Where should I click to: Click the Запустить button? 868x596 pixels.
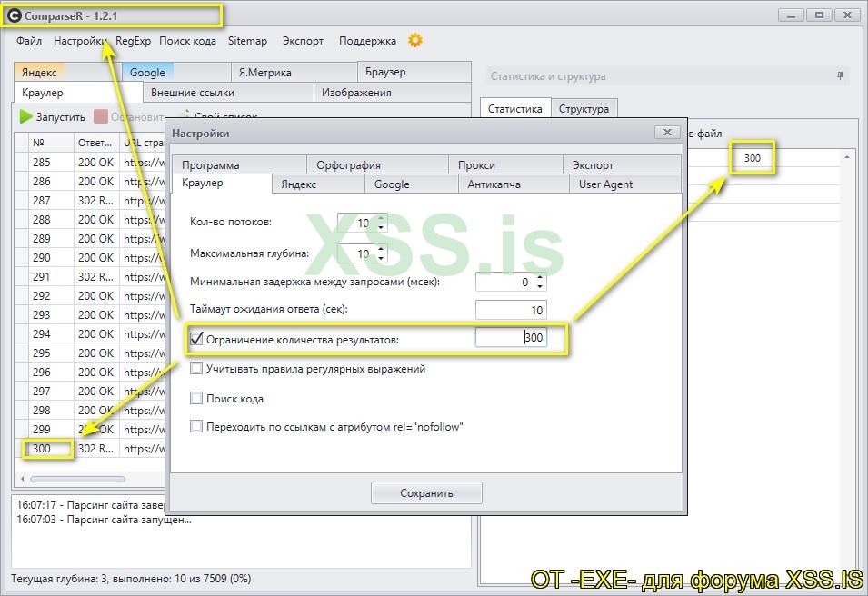click(52, 117)
